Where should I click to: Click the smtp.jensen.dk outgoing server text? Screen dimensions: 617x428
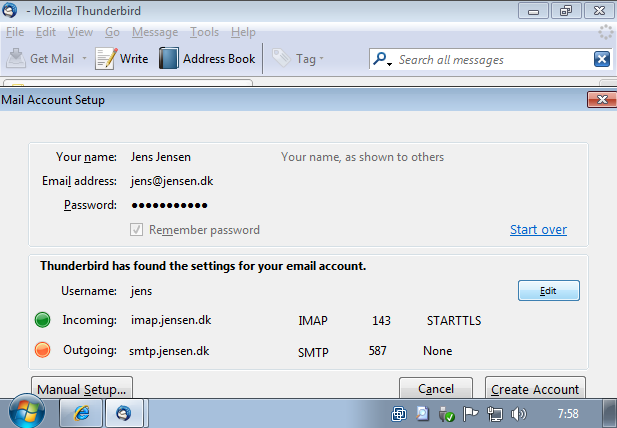(169, 351)
